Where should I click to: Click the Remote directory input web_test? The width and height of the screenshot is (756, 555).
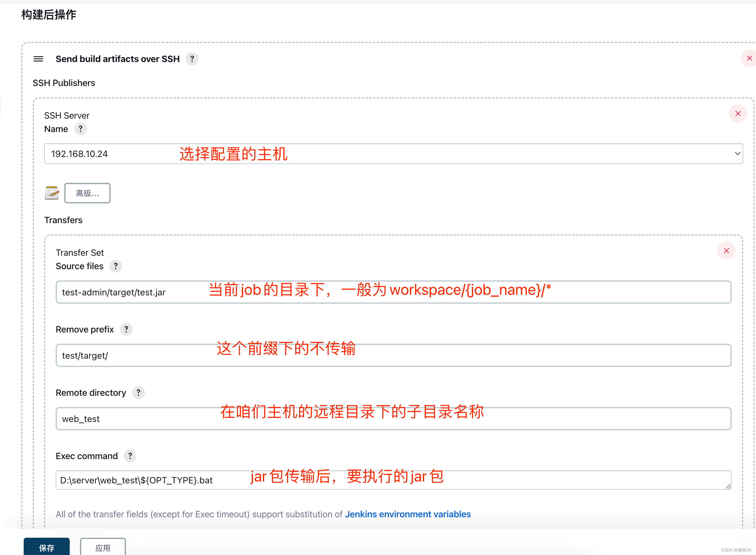pos(393,419)
